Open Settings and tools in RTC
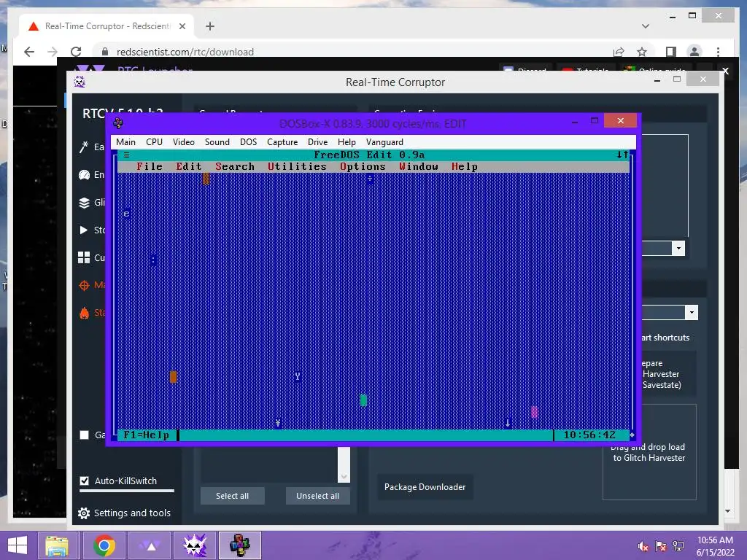The width and height of the screenshot is (747, 560). pyautogui.click(x=124, y=513)
